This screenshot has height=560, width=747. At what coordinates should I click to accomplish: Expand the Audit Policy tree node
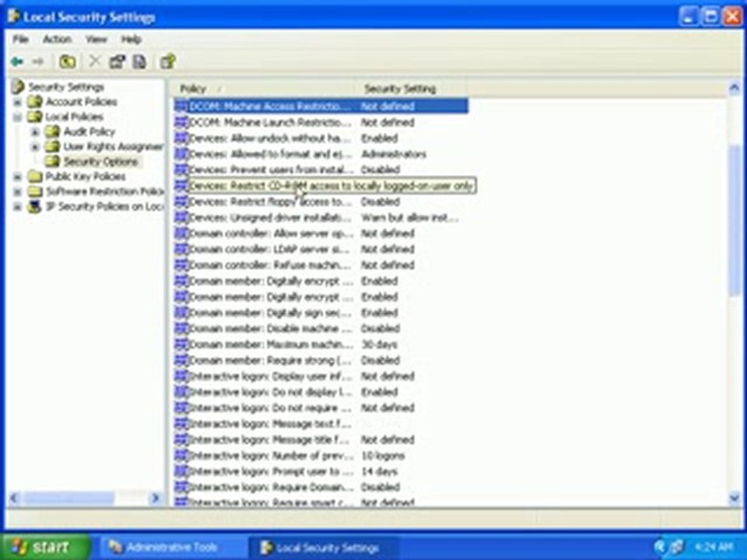[x=35, y=132]
